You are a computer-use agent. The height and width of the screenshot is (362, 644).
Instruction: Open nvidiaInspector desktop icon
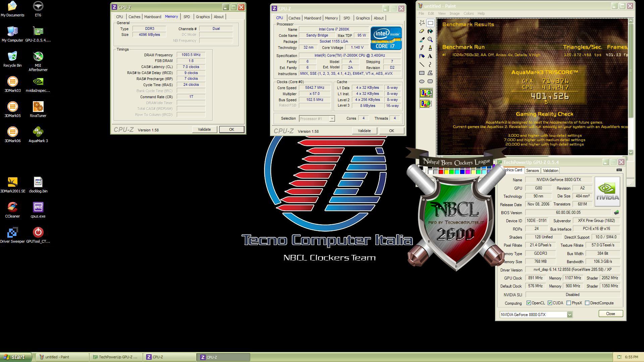(38, 84)
